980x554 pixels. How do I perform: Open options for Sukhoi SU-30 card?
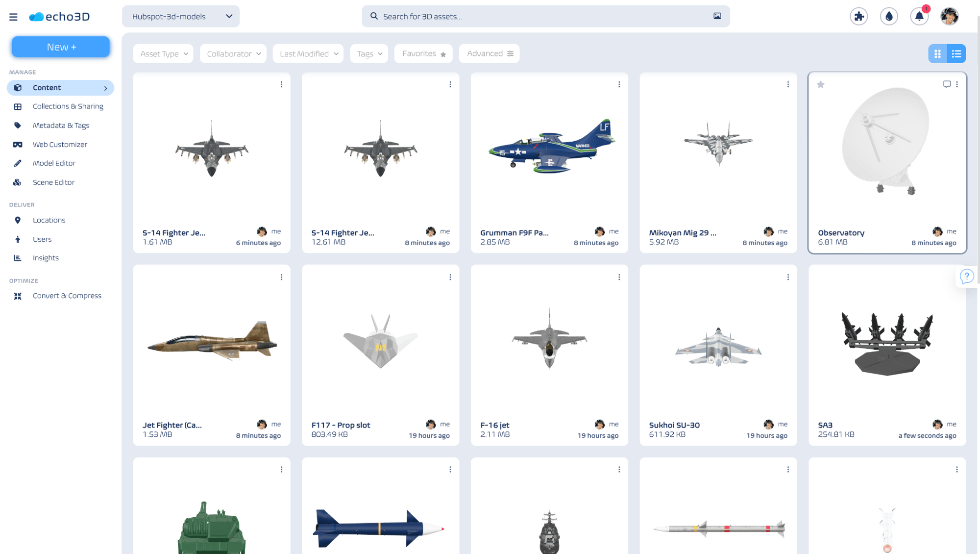click(788, 277)
